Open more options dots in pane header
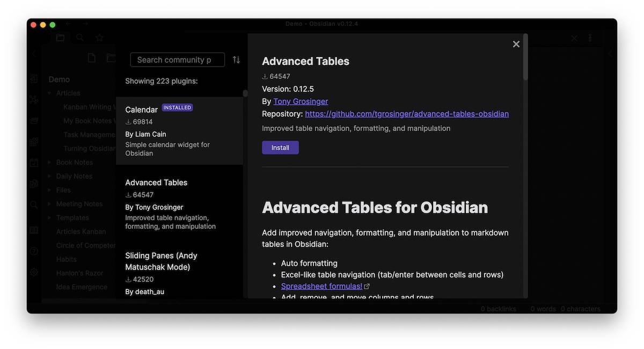The width and height of the screenshot is (644, 349). (x=590, y=38)
